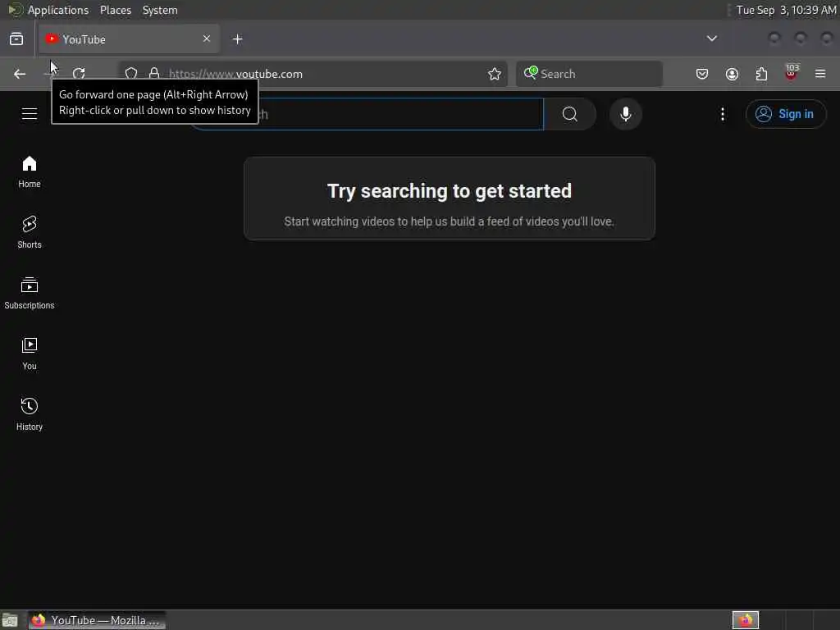
Task: Open uBlock extension showing 103 badge
Action: point(792,73)
